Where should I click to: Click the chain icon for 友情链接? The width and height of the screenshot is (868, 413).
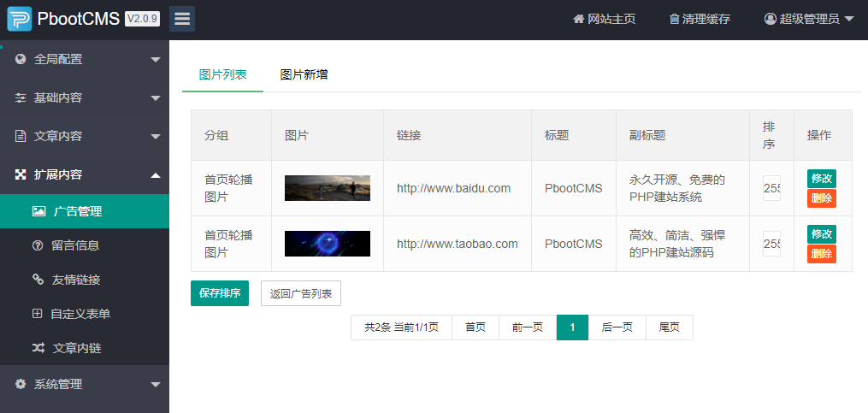(38, 280)
